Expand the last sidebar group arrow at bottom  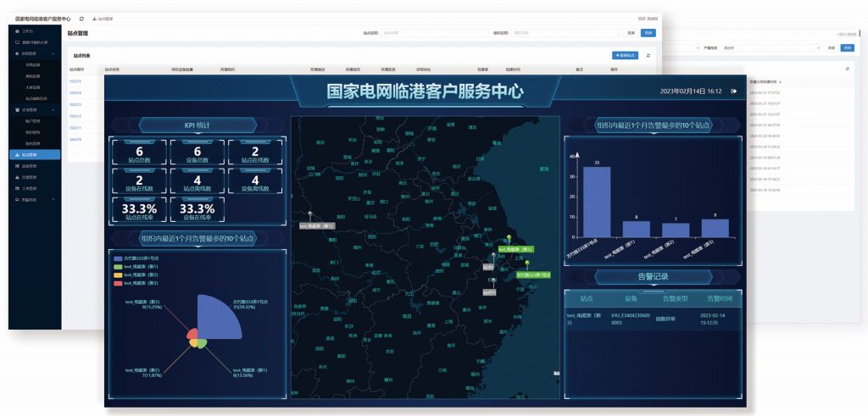pyautogui.click(x=53, y=200)
